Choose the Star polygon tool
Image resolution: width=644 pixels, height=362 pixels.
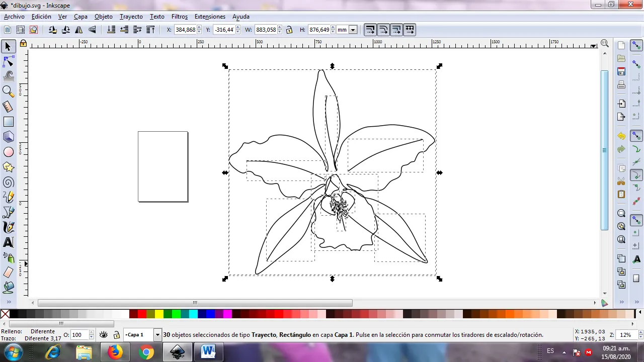[x=8, y=167]
